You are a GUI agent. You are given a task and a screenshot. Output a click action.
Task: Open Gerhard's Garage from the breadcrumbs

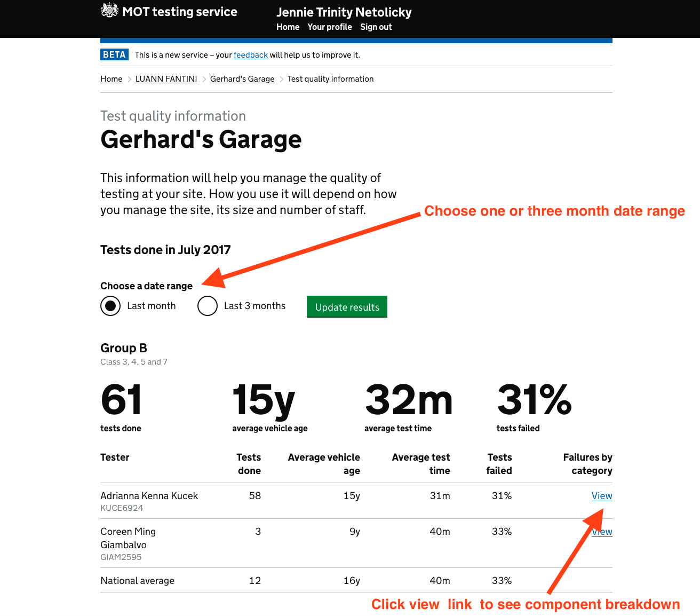(x=242, y=78)
